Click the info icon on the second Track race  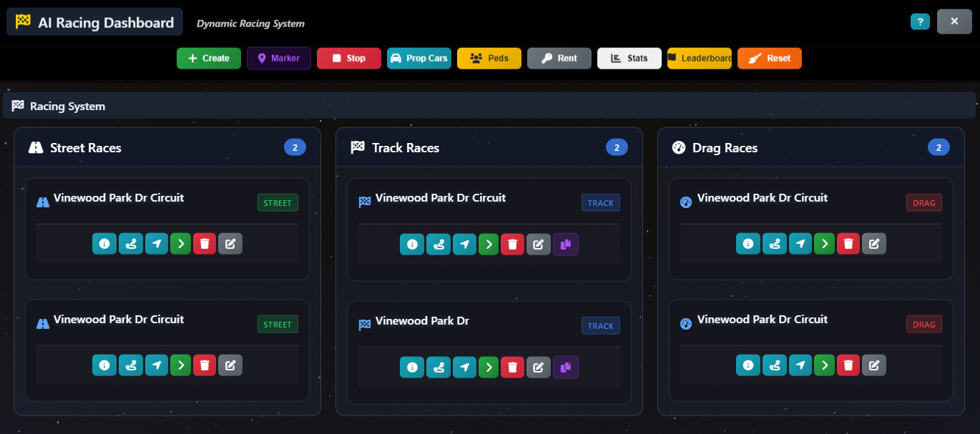click(x=412, y=367)
